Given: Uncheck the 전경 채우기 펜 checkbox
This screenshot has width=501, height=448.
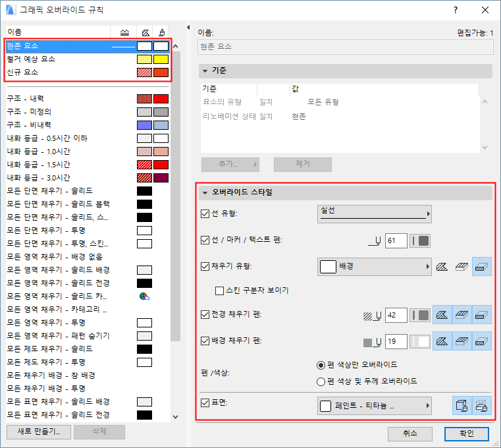Looking at the screenshot, I should tap(205, 315).
